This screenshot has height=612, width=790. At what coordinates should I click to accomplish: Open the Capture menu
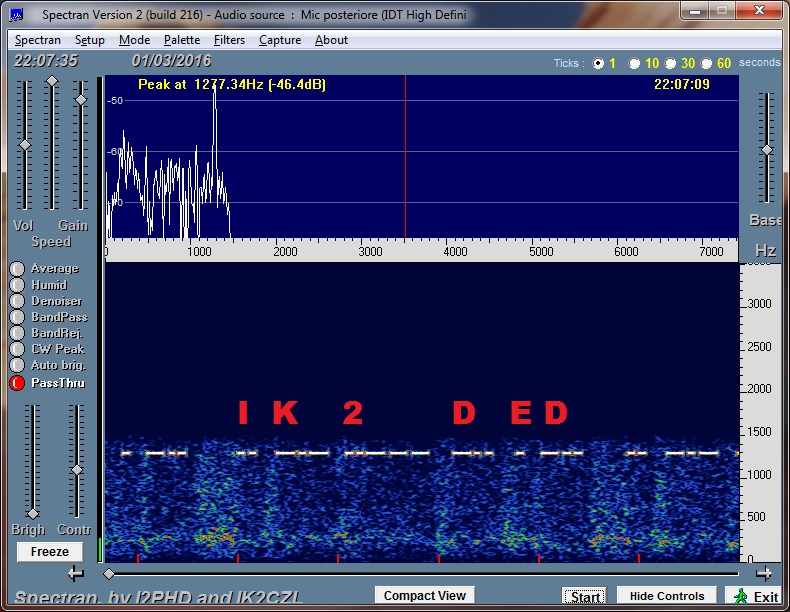280,40
